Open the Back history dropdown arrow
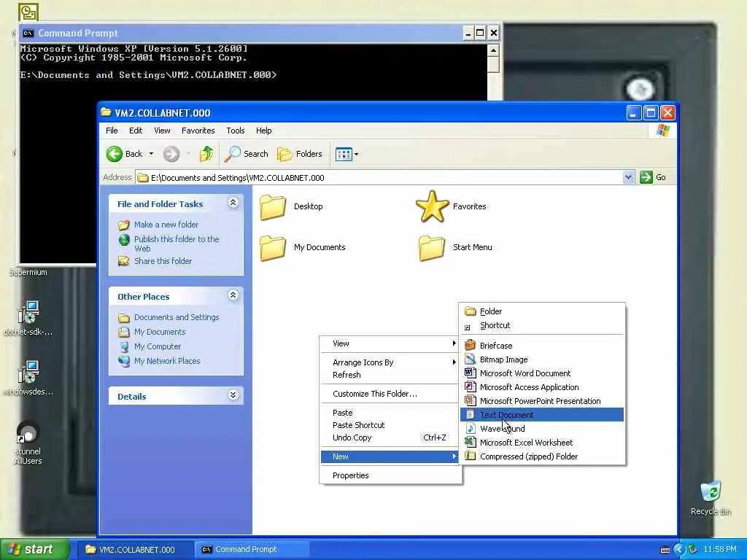Viewport: 747px width, 560px height. tap(152, 154)
